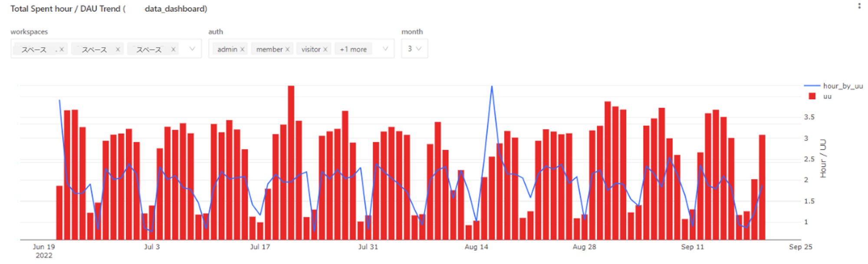
Task: Click the 2.5 tick on right axis
Action: 809,159
